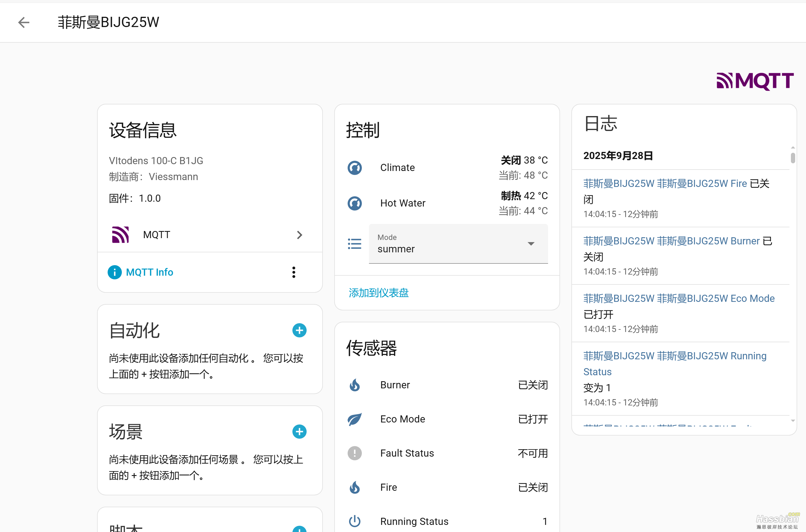Click the Climate thermostat icon
The image size is (806, 532).
(354, 168)
